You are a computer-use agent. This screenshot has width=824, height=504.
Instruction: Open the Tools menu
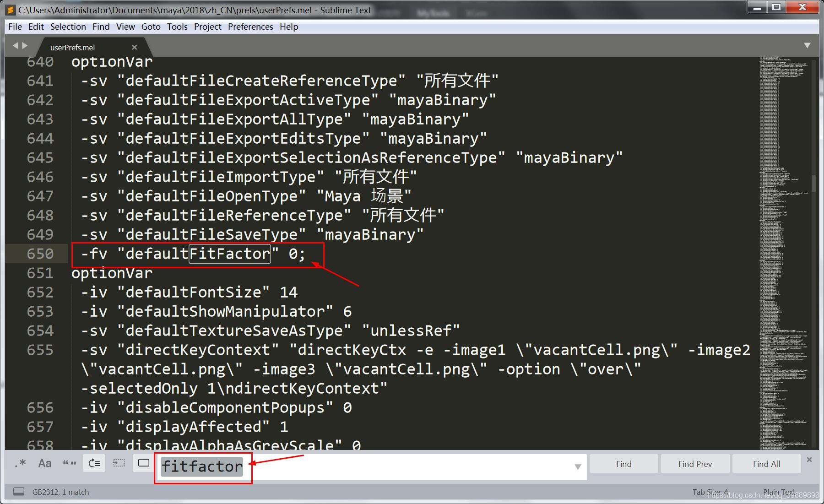click(177, 27)
